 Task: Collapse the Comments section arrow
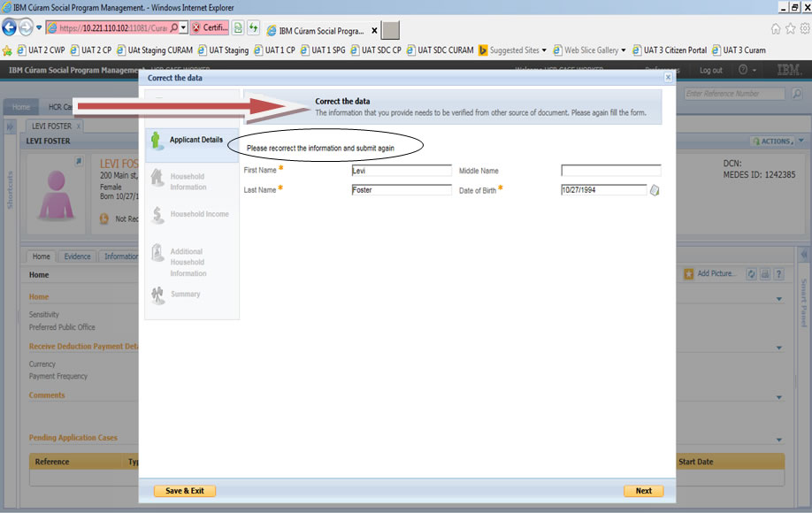coord(779,397)
